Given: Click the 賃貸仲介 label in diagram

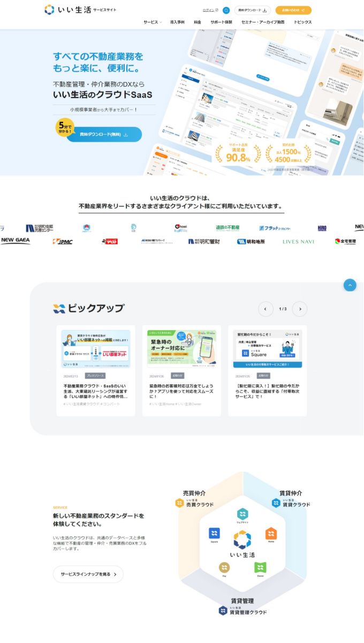Looking at the screenshot, I should coord(291,494).
